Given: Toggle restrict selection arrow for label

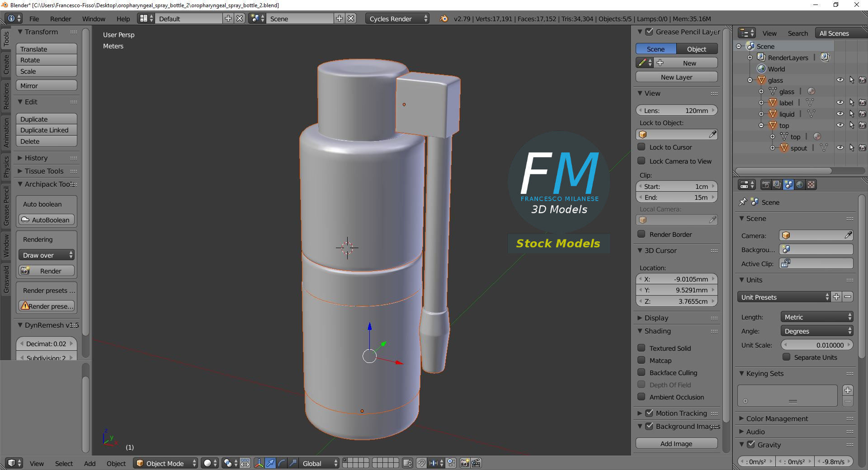Looking at the screenshot, I should pyautogui.click(x=852, y=103).
